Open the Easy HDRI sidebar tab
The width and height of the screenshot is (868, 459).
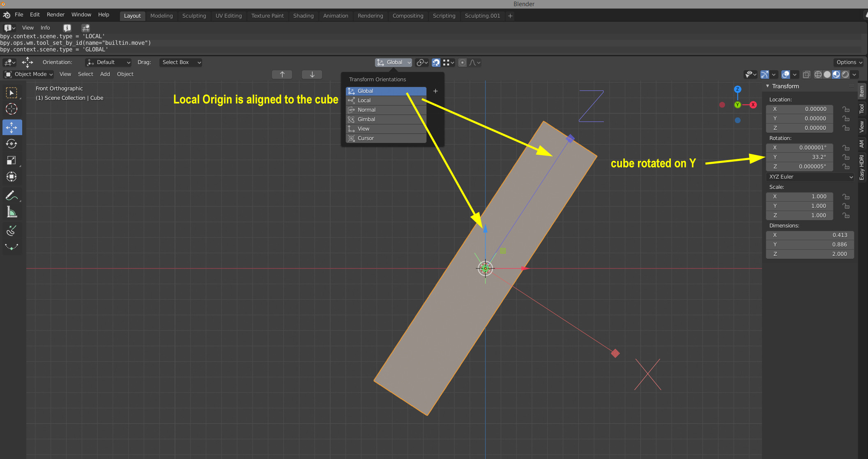click(x=862, y=168)
